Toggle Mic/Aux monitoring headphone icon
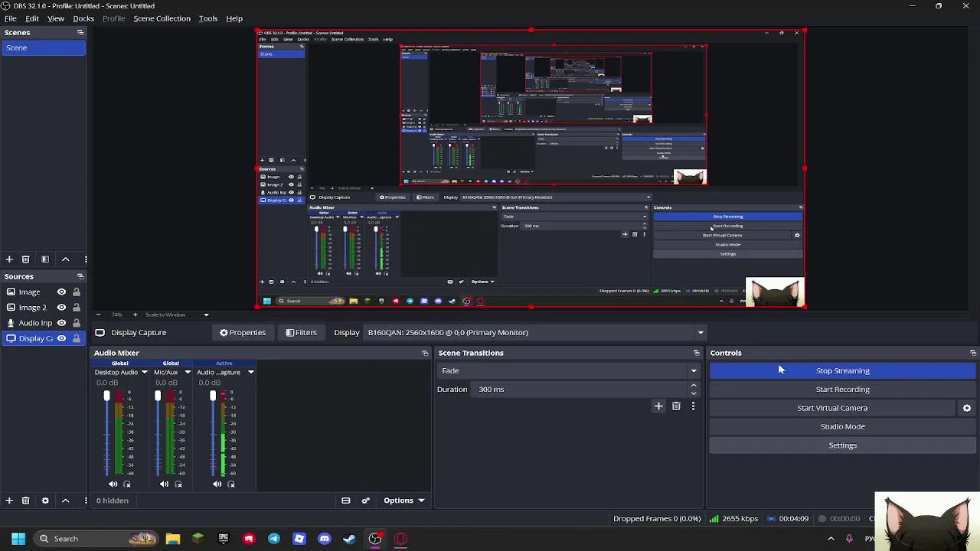 point(178,484)
